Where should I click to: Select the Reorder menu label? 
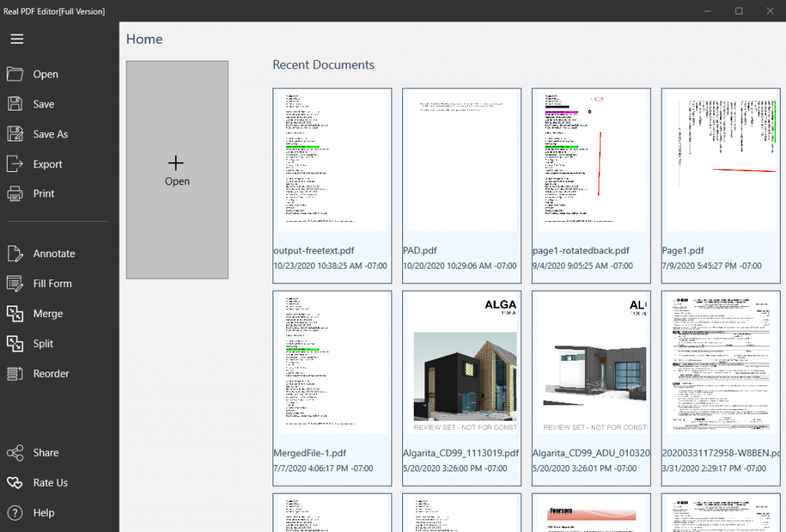51,374
